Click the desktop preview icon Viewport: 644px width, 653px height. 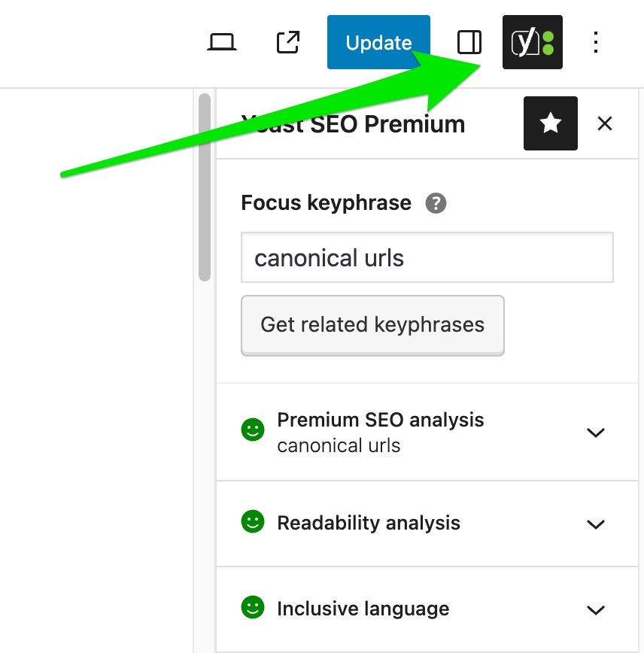pos(222,42)
